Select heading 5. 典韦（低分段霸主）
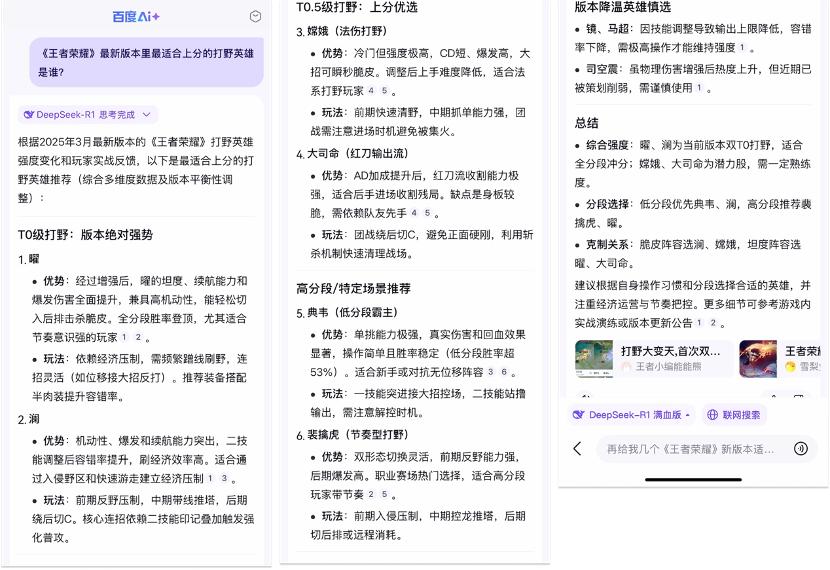Image resolution: width=830 pixels, height=570 pixels. [347, 312]
